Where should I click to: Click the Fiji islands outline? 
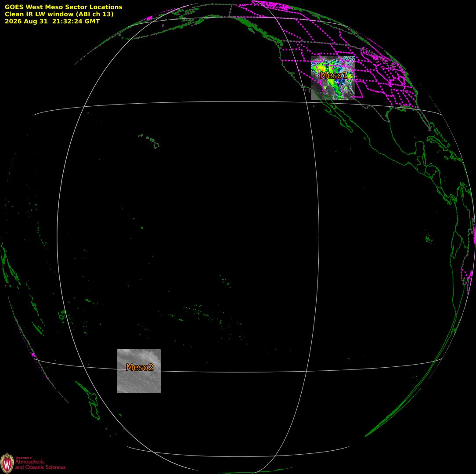point(63,316)
